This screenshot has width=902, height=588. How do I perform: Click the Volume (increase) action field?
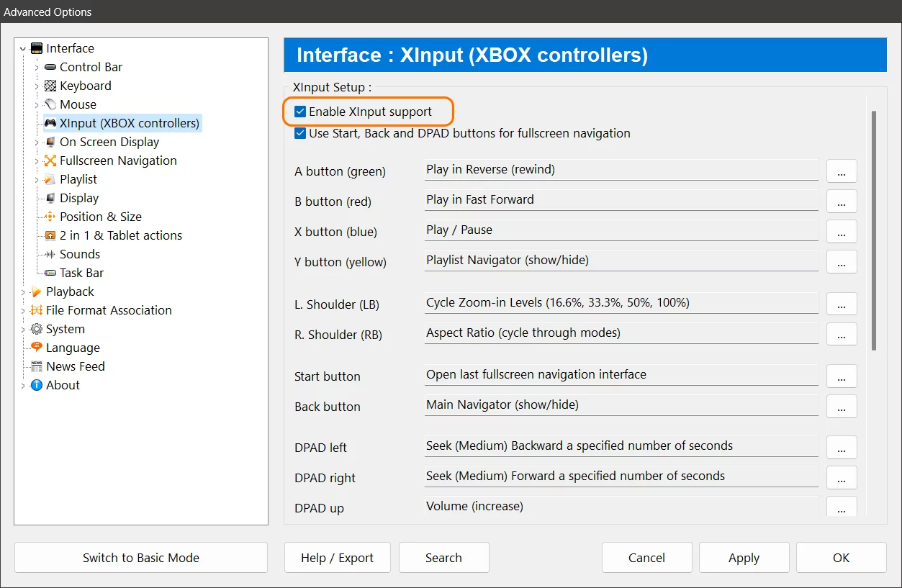621,506
